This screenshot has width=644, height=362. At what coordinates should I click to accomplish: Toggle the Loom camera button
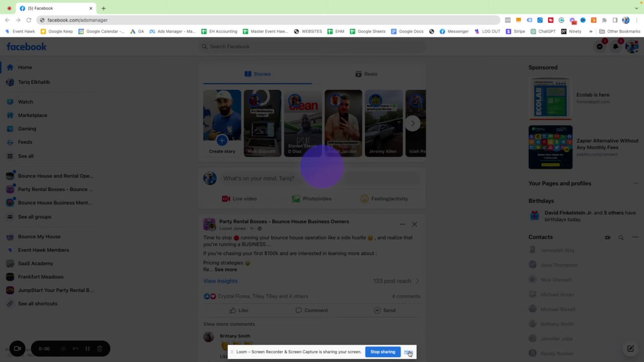pos(17,348)
